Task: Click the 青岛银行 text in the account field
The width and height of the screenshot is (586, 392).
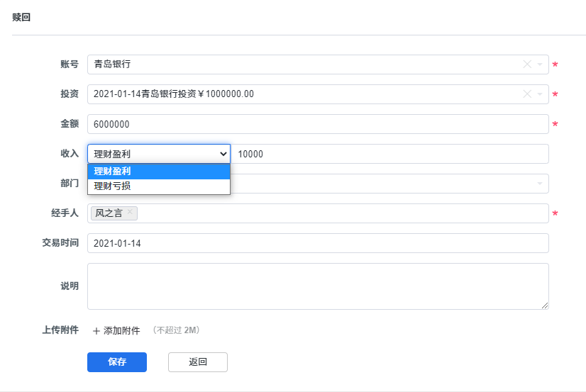Action: pos(112,65)
